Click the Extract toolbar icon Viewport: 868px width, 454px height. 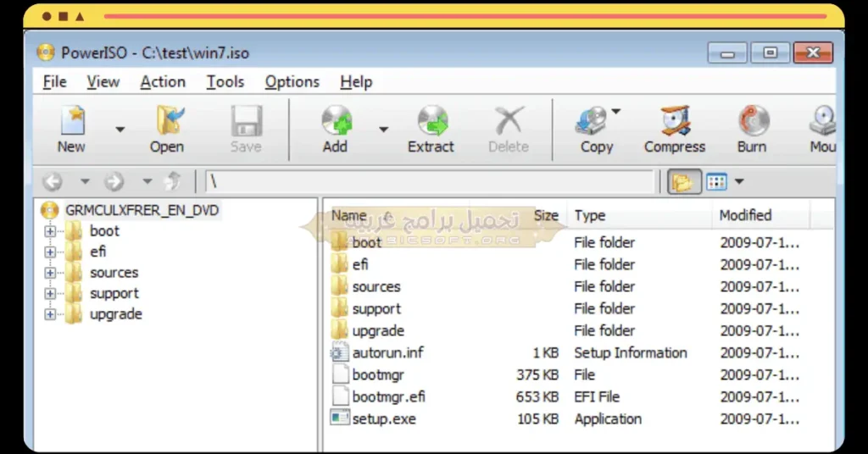(432, 120)
